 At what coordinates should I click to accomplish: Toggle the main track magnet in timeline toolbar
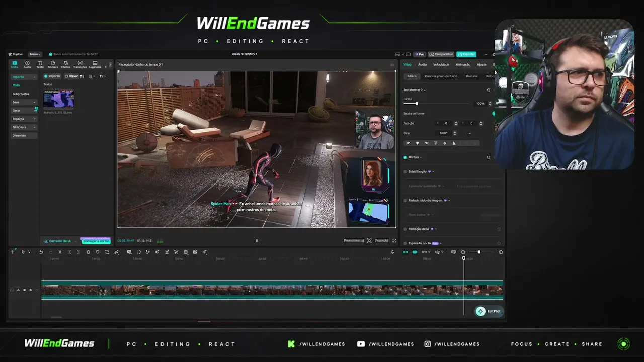405,252
